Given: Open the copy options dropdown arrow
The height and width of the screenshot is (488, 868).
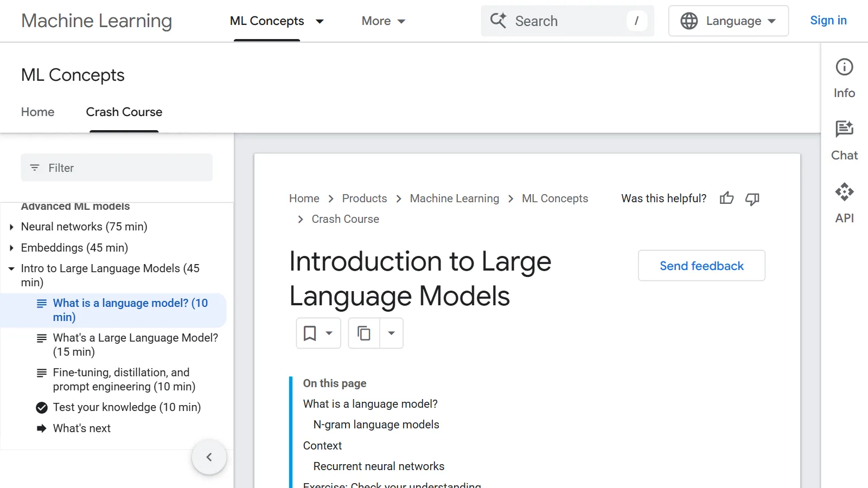Looking at the screenshot, I should [x=391, y=333].
